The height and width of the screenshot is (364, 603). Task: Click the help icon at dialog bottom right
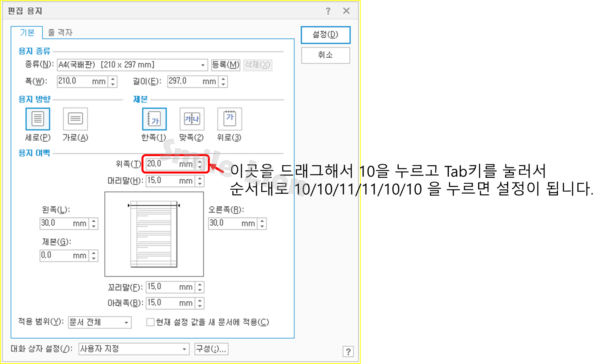point(348,351)
